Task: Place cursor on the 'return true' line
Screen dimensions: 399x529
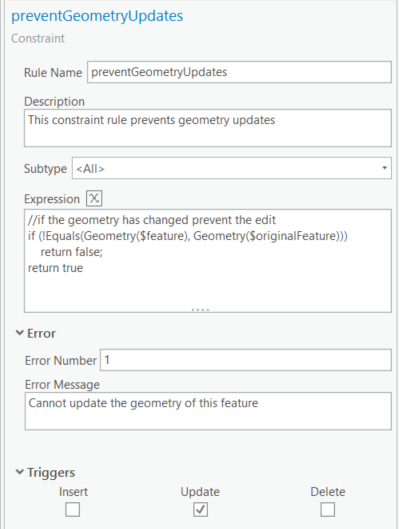Action: click(x=55, y=268)
